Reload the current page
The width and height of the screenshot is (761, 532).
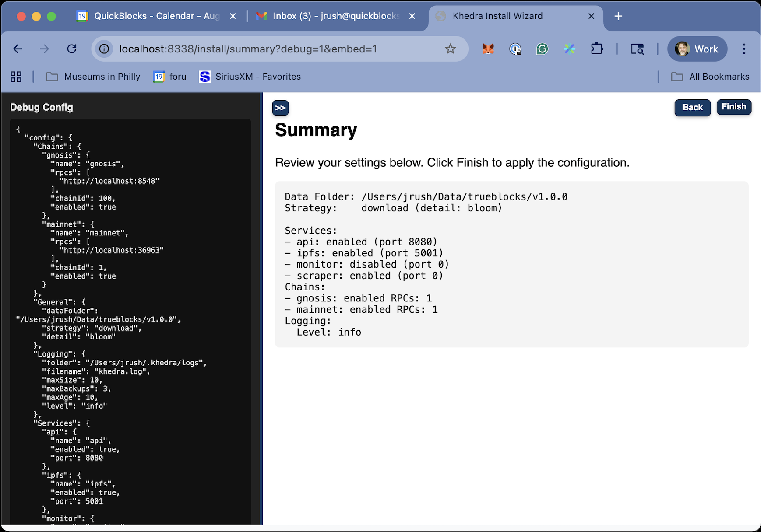[72, 49]
